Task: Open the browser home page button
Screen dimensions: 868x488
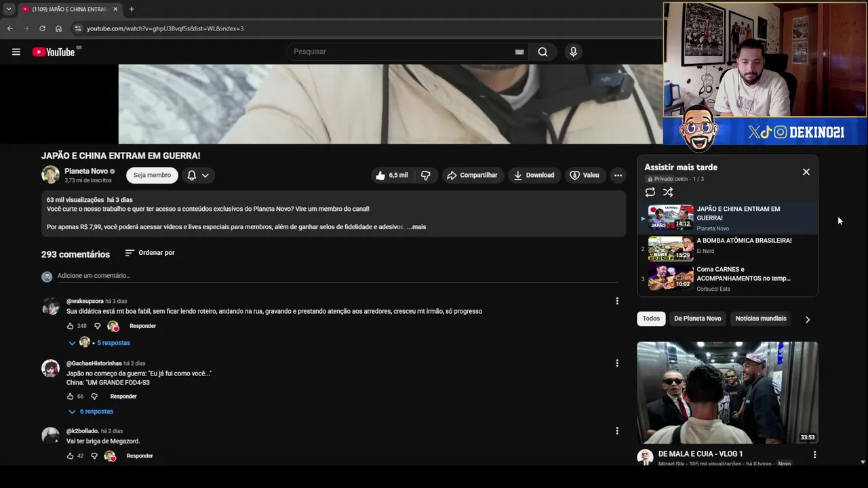Action: point(58,28)
